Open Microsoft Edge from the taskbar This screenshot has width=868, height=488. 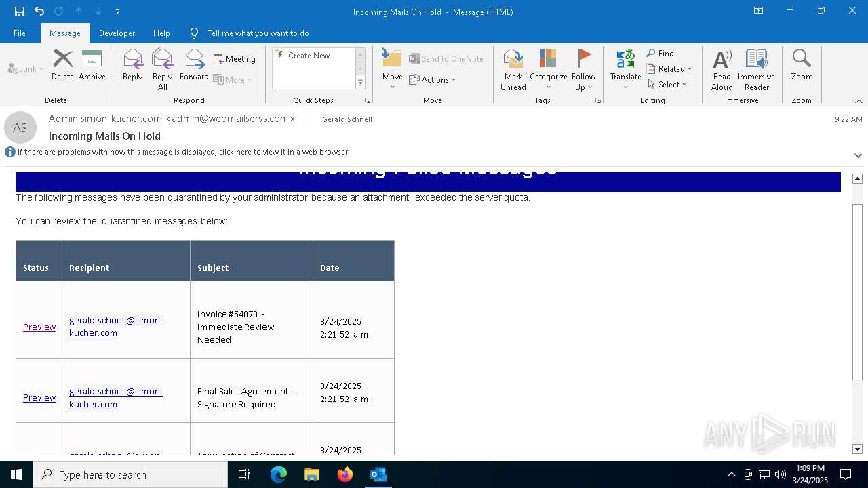coord(279,474)
